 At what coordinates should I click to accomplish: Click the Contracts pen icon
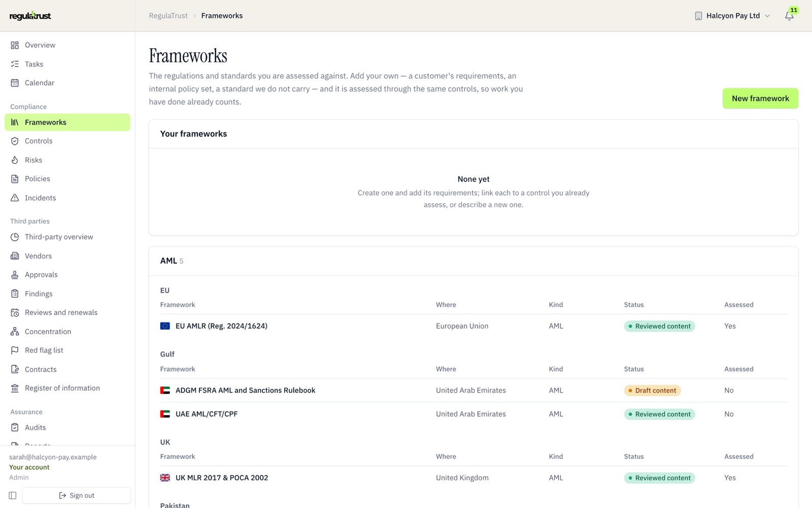(x=15, y=369)
